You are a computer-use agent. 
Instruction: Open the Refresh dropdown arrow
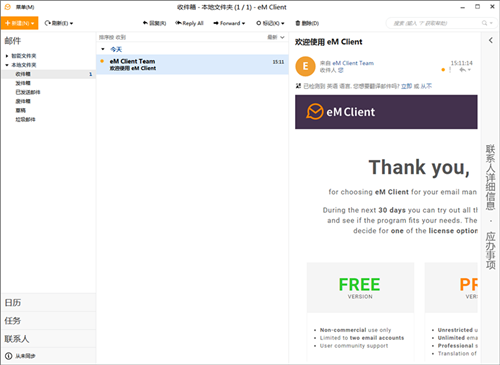pos(72,23)
